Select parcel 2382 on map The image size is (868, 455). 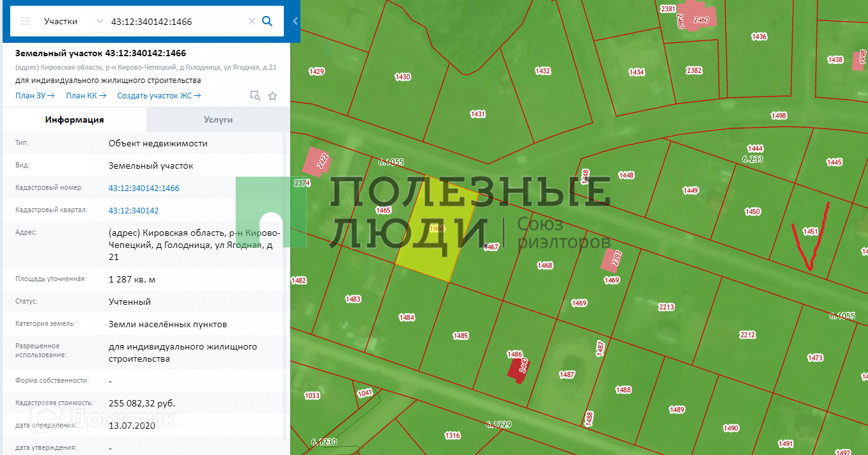click(x=694, y=70)
